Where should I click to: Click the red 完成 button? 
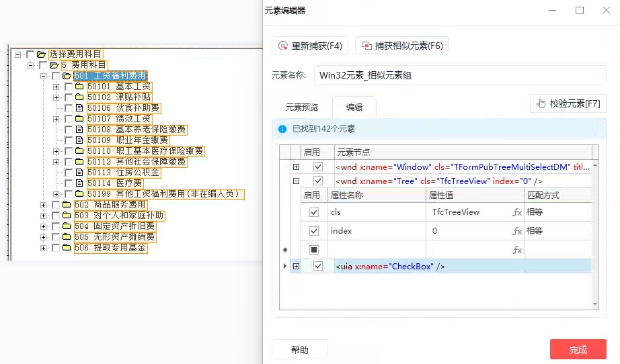pyautogui.click(x=578, y=349)
